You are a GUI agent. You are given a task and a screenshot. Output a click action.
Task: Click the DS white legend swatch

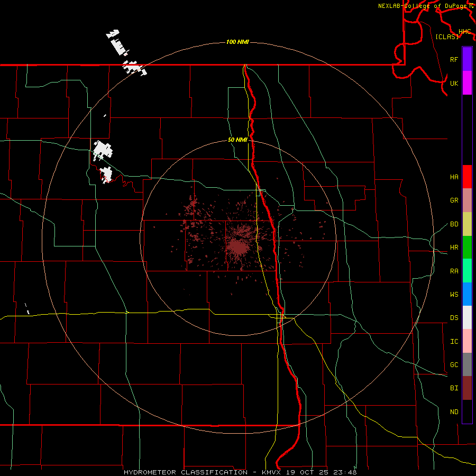click(467, 317)
